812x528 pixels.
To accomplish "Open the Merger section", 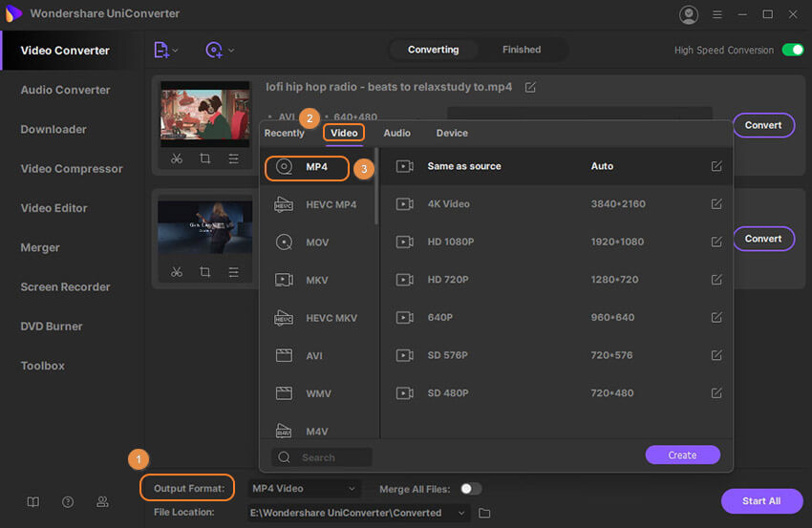I will (x=40, y=247).
